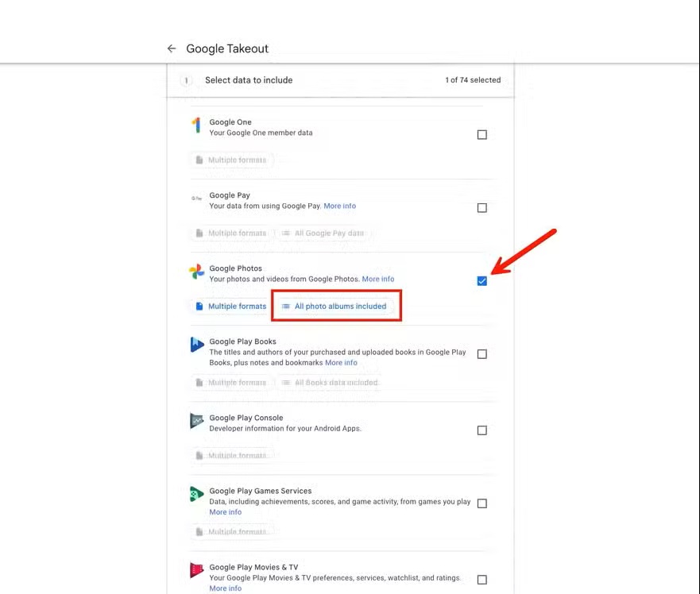700x594 pixels.
Task: Uncheck the Google Photos checkbox
Action: pos(481,281)
